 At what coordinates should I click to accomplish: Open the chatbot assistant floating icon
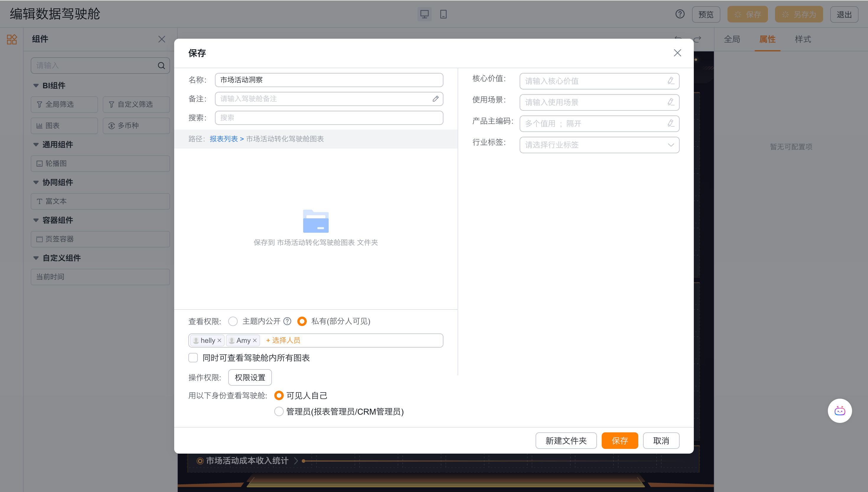[x=840, y=411]
